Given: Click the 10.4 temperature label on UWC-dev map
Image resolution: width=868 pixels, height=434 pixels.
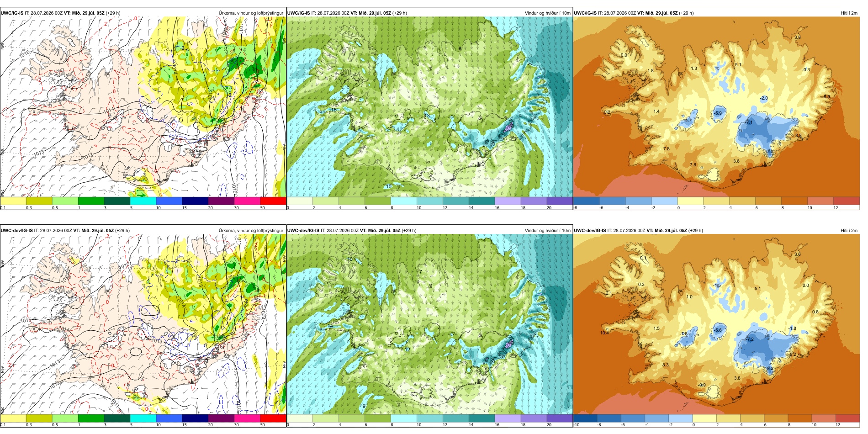Looking at the screenshot, I should (604, 333).
